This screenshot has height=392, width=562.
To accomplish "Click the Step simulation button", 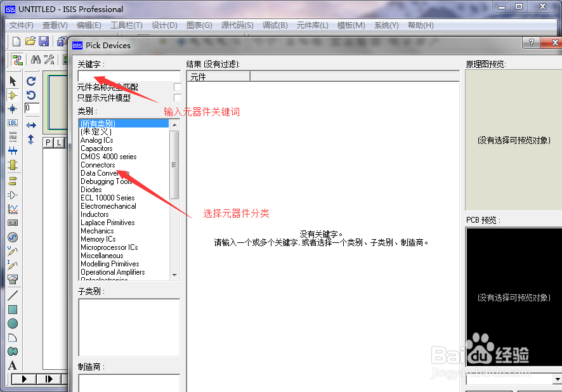I will tap(49, 379).
